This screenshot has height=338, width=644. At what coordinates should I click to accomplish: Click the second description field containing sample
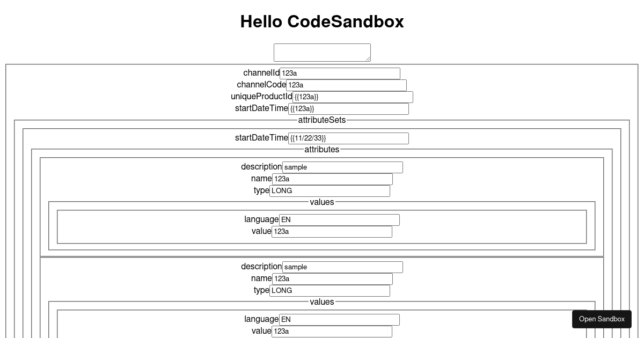(342, 267)
